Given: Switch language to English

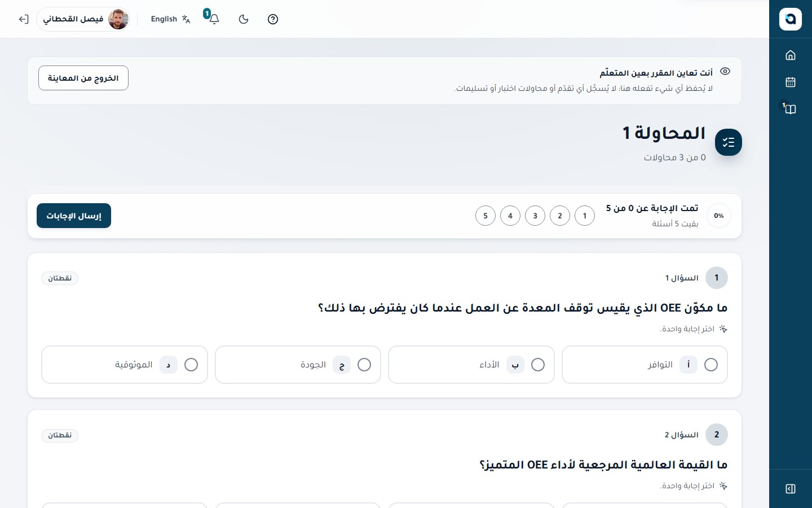Looking at the screenshot, I should click(171, 19).
